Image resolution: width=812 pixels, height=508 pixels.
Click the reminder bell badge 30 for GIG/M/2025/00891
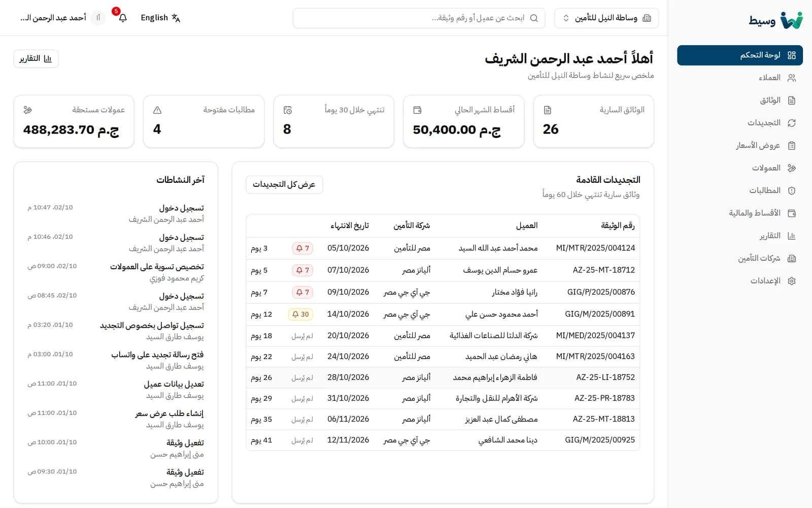coord(300,314)
